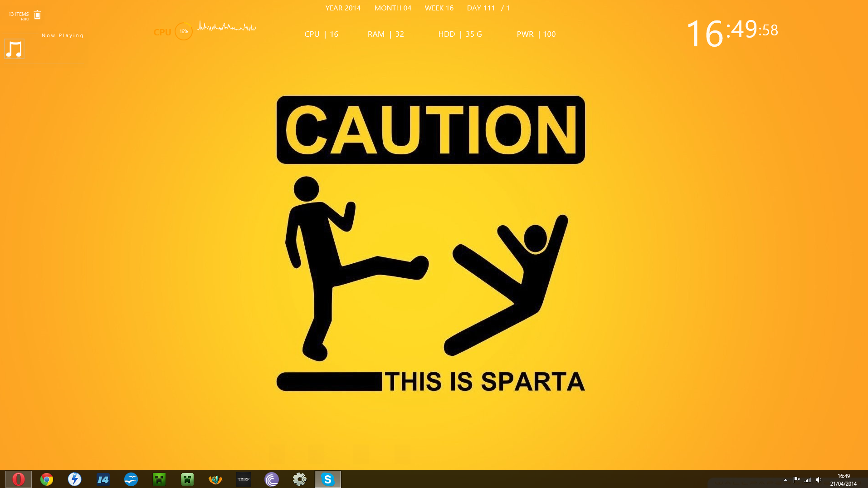The image size is (868, 488).
Task: Open the recycle bin widget icon
Action: tap(38, 15)
